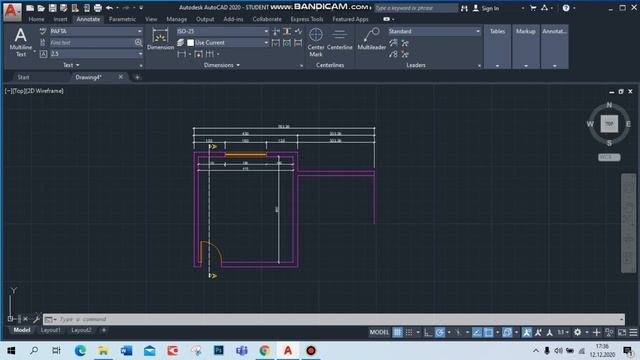Click the ViewCube Top face

click(609, 124)
